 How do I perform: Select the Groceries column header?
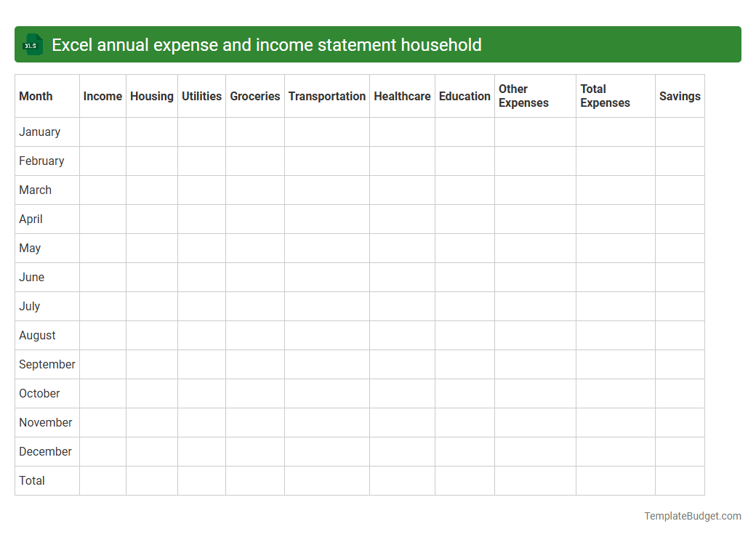(254, 96)
